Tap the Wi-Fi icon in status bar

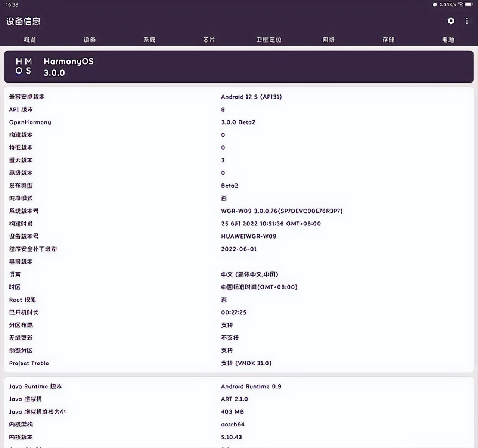pyautogui.click(x=460, y=4)
